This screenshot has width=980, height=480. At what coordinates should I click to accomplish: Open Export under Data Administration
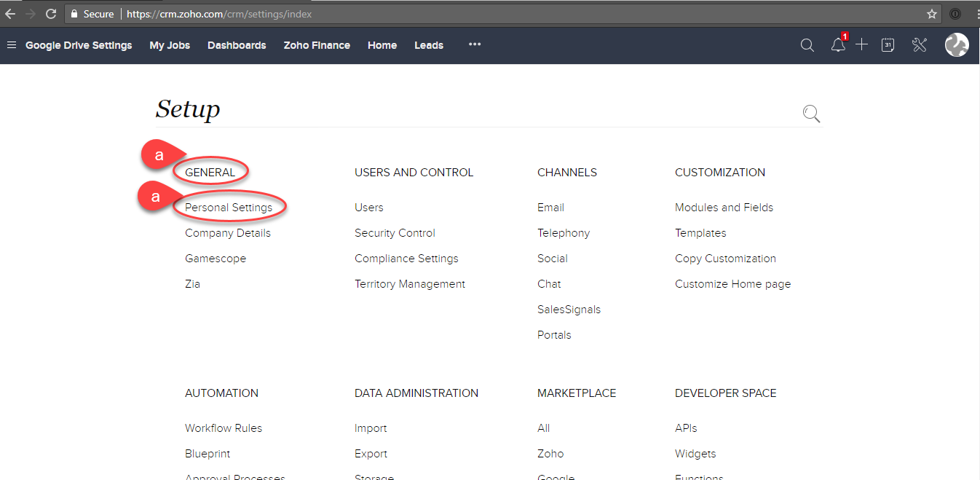(371, 454)
